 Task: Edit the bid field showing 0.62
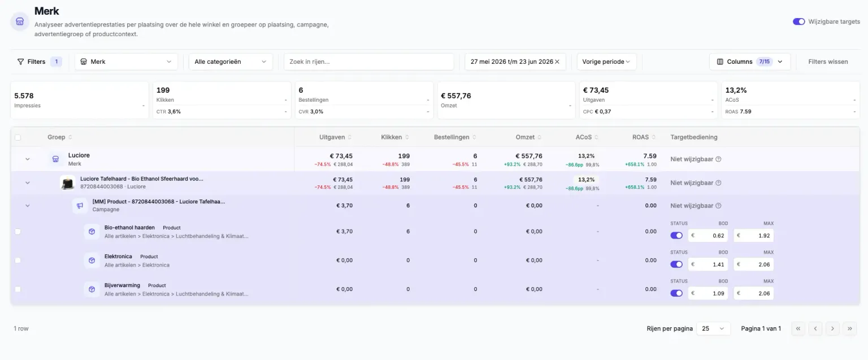tap(708, 236)
